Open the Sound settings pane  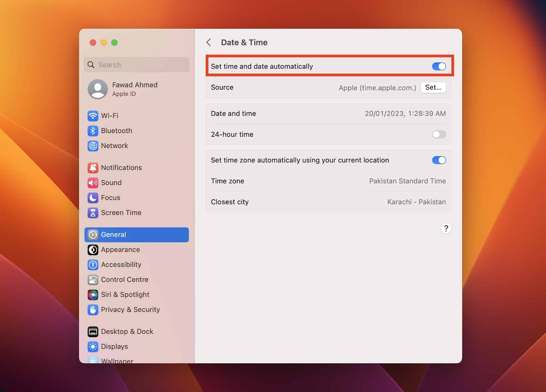pos(136,183)
